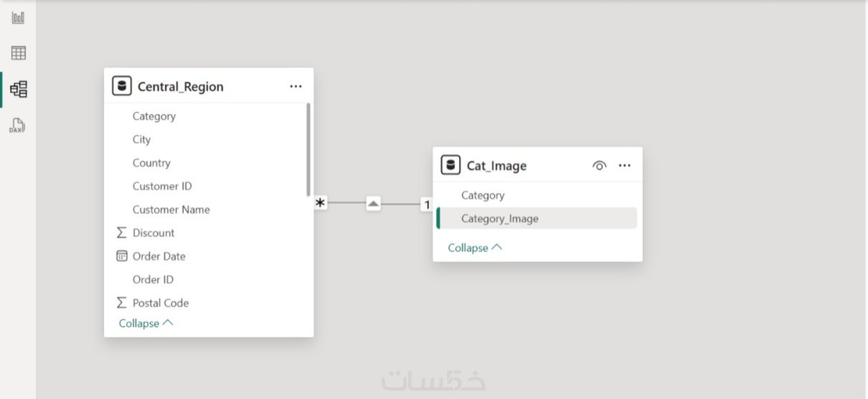The height and width of the screenshot is (399, 868).
Task: Select Category_Image field in Cat_Image
Action: tap(499, 219)
